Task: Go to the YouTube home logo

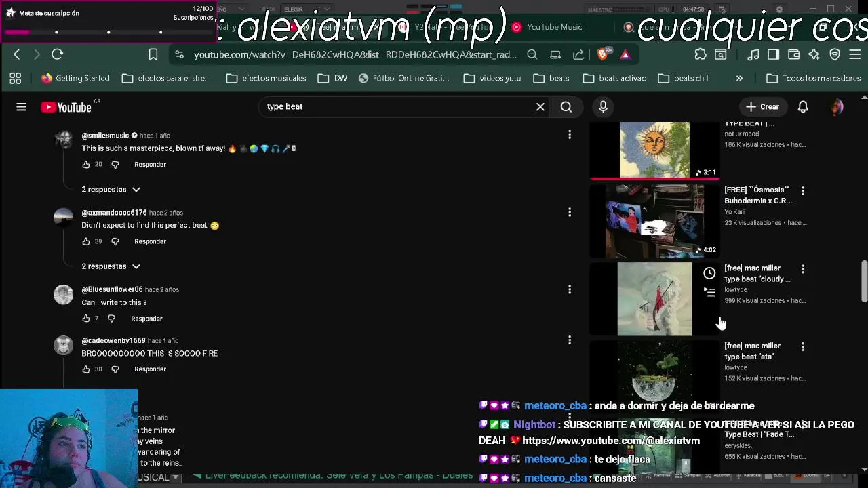Action: (x=66, y=107)
